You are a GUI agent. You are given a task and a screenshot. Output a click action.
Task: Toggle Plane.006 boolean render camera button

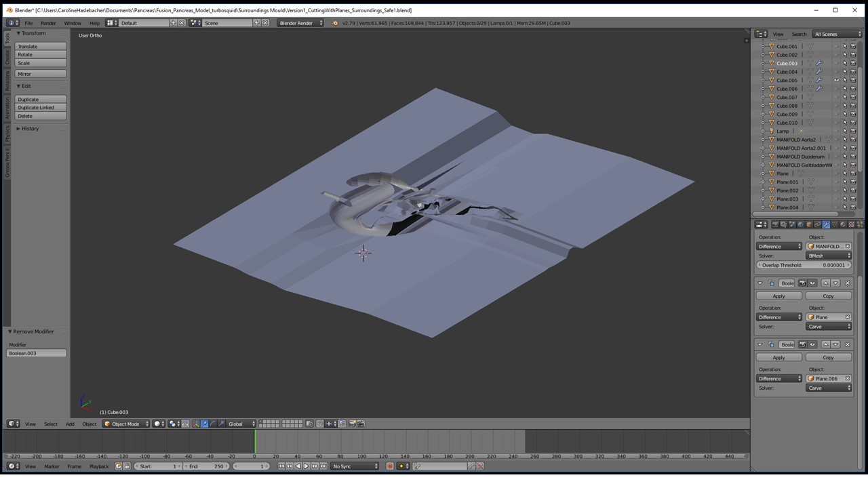[803, 344]
